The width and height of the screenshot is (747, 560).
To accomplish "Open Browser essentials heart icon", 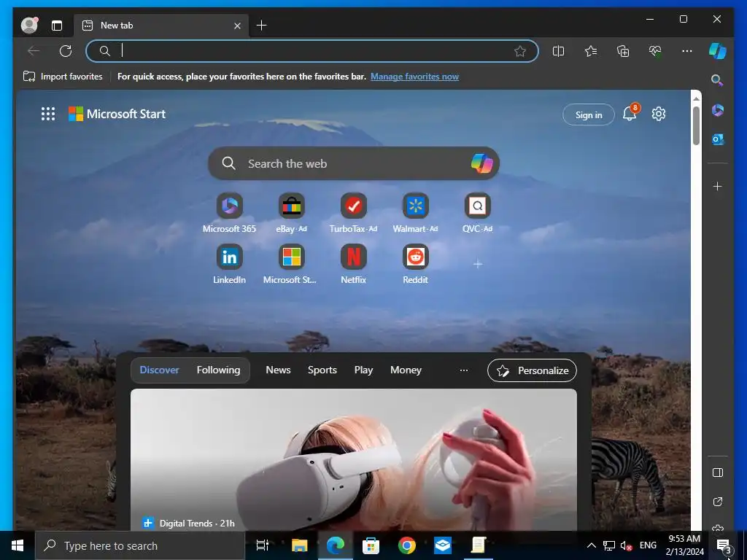I will [655, 51].
